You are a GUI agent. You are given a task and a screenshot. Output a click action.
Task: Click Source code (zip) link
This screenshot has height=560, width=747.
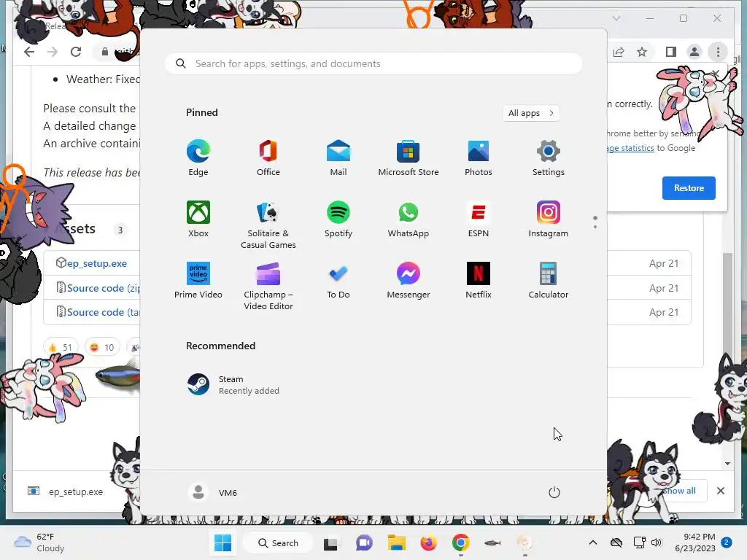(104, 288)
